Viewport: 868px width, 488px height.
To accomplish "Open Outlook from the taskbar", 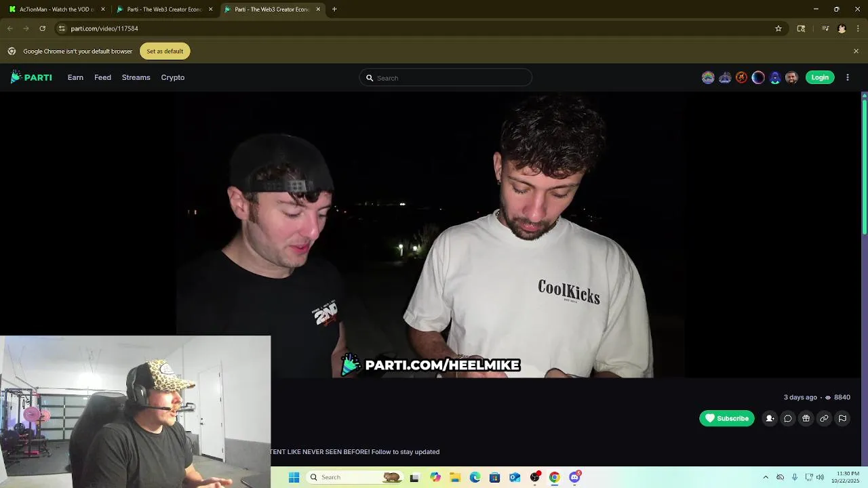I will tap(515, 477).
